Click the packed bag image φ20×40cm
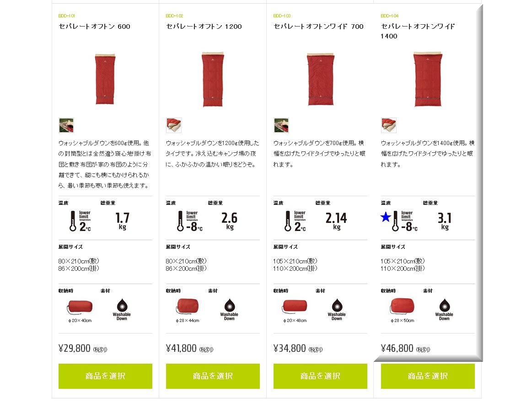532x403 pixels. tap(80, 307)
